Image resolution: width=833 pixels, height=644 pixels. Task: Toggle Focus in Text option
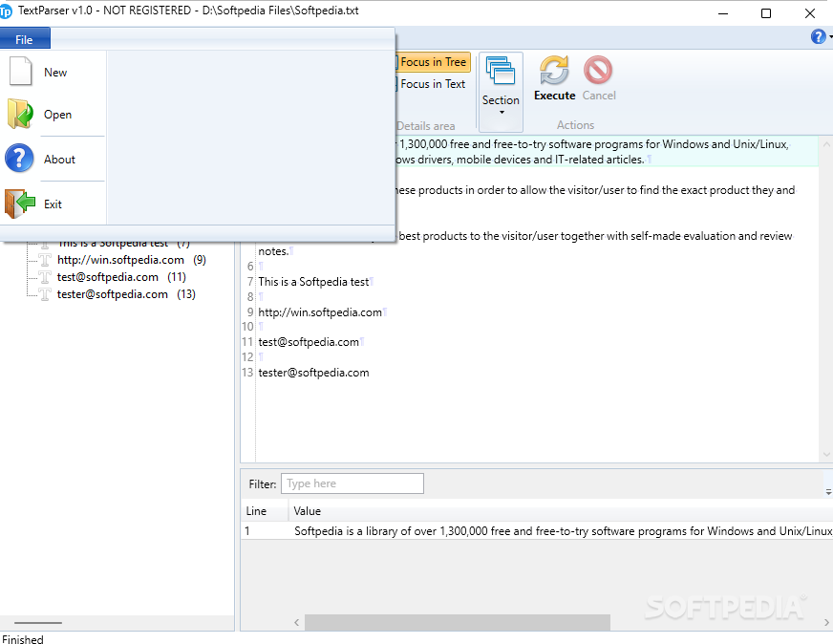432,84
